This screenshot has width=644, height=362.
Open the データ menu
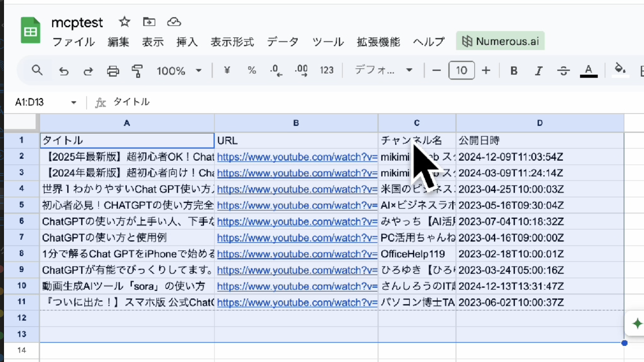tap(282, 42)
